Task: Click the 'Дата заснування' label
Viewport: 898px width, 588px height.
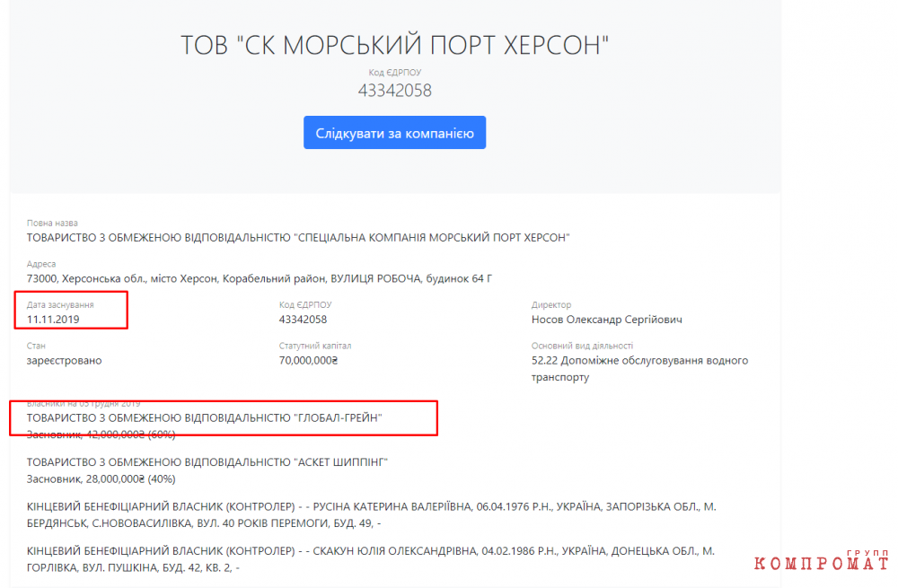Action: [60, 305]
